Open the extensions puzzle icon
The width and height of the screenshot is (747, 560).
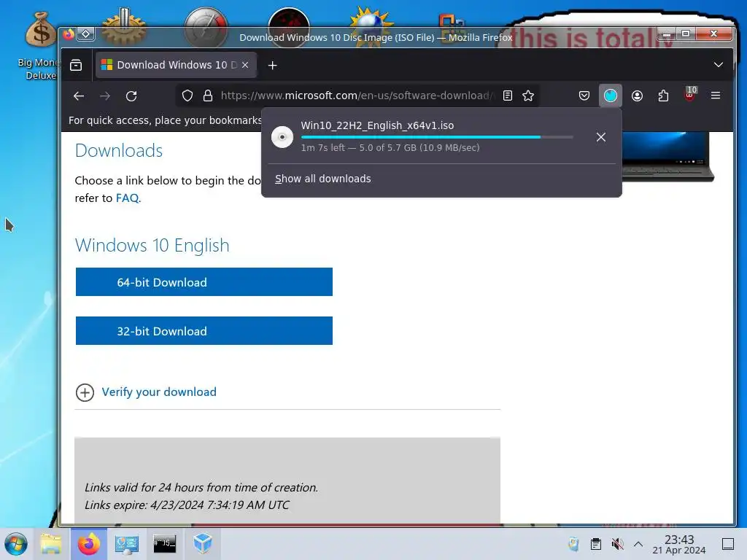[663, 96]
